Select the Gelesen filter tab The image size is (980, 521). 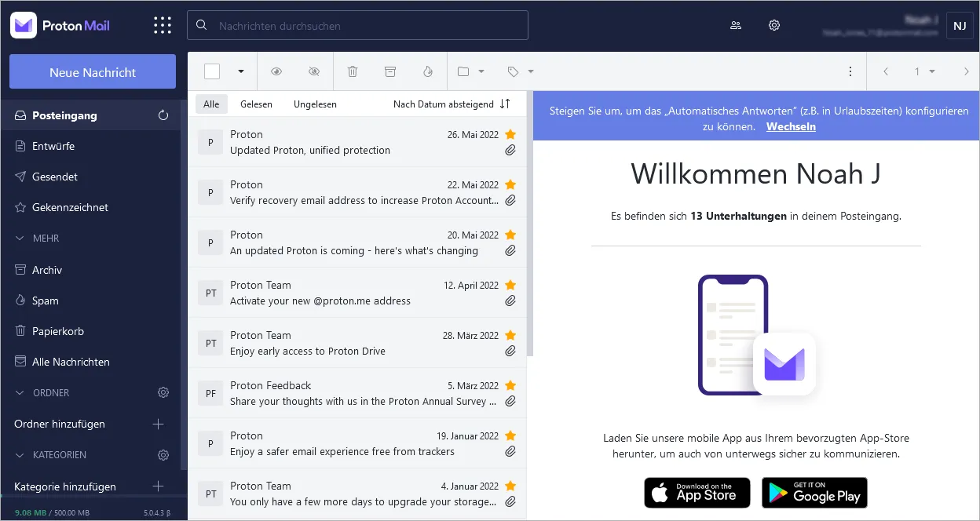[x=256, y=104]
